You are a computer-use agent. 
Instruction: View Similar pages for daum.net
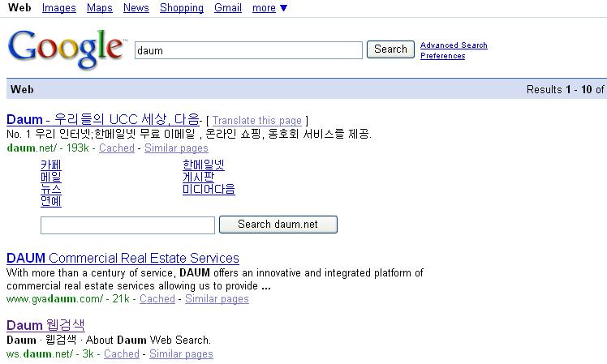176,148
